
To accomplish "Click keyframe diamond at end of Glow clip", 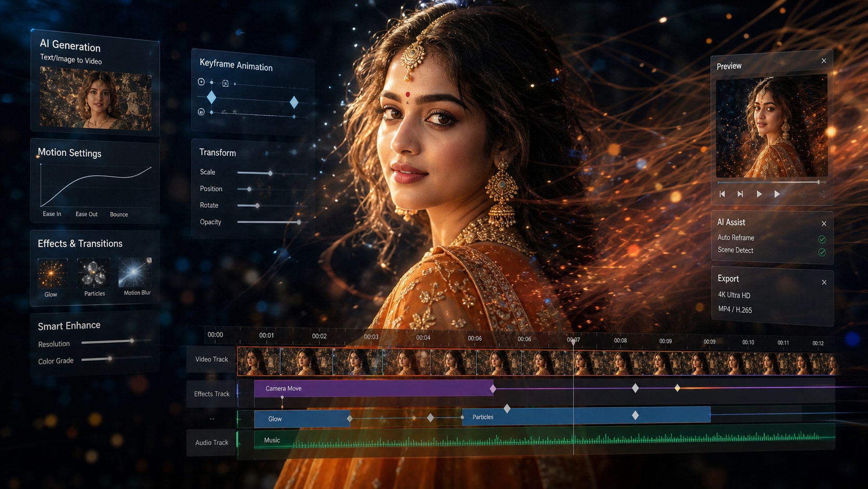I will (350, 418).
